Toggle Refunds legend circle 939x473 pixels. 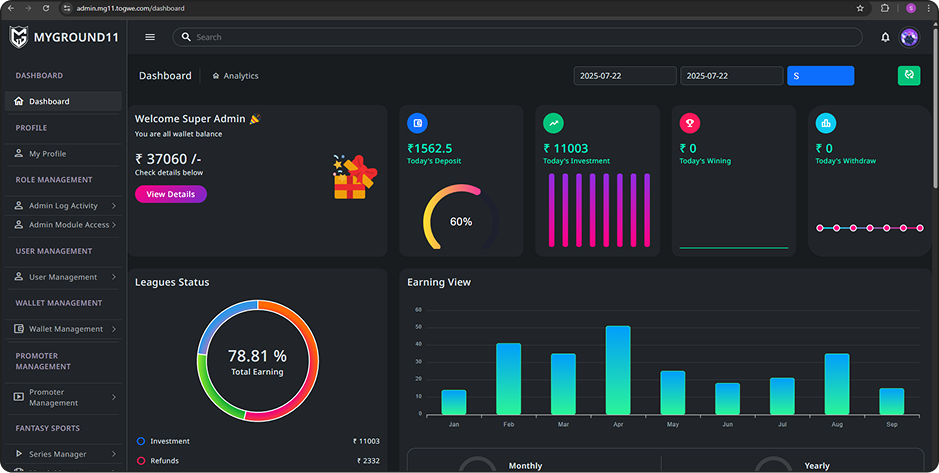[141, 461]
